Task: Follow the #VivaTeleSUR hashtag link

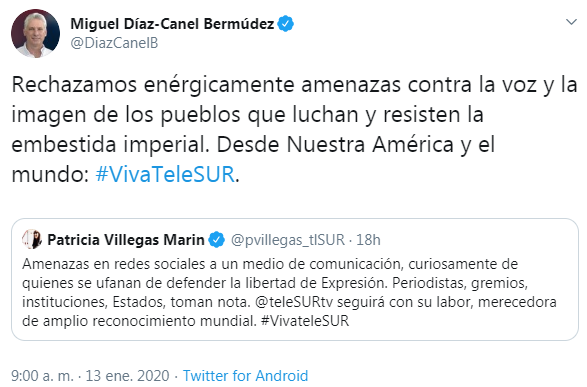Action: [165, 174]
